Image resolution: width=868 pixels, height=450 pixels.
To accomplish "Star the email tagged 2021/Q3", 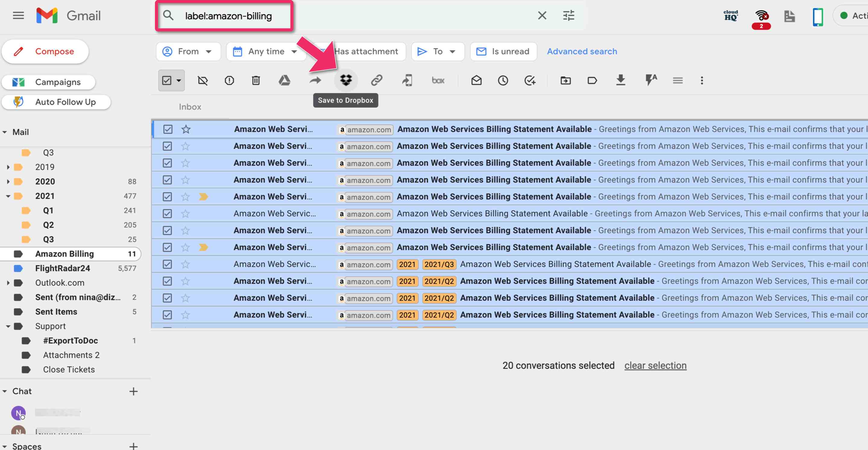I will click(x=185, y=264).
